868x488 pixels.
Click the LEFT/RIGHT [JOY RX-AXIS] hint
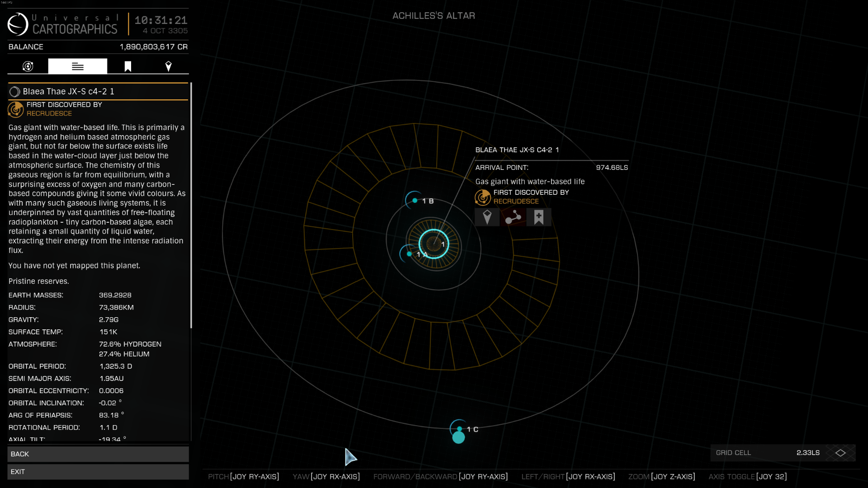pos(568,476)
